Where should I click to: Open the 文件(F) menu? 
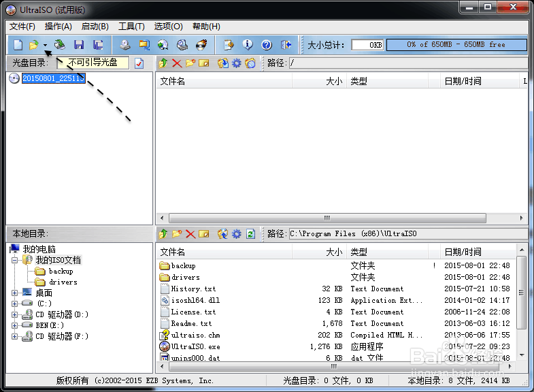22,27
